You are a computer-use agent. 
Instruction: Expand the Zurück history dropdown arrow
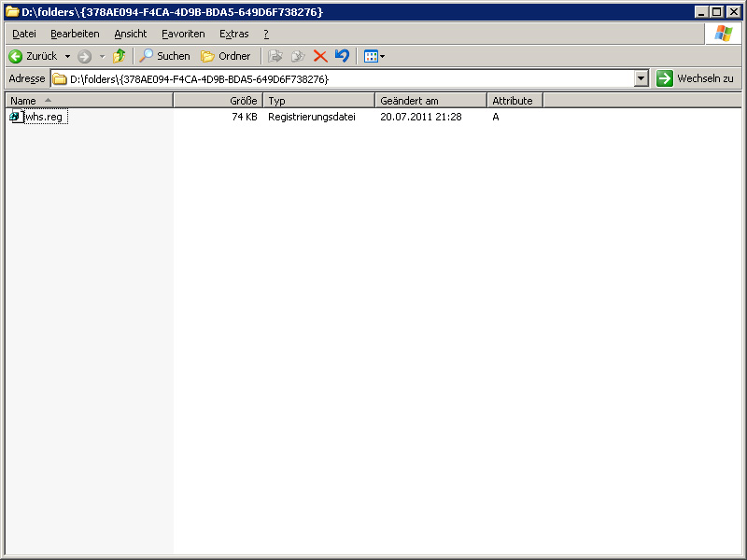tap(67, 56)
